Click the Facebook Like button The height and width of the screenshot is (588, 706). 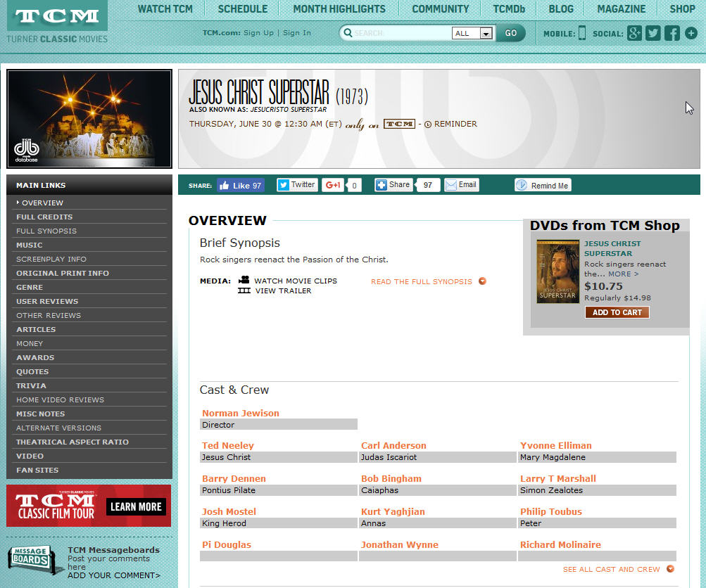pos(240,186)
